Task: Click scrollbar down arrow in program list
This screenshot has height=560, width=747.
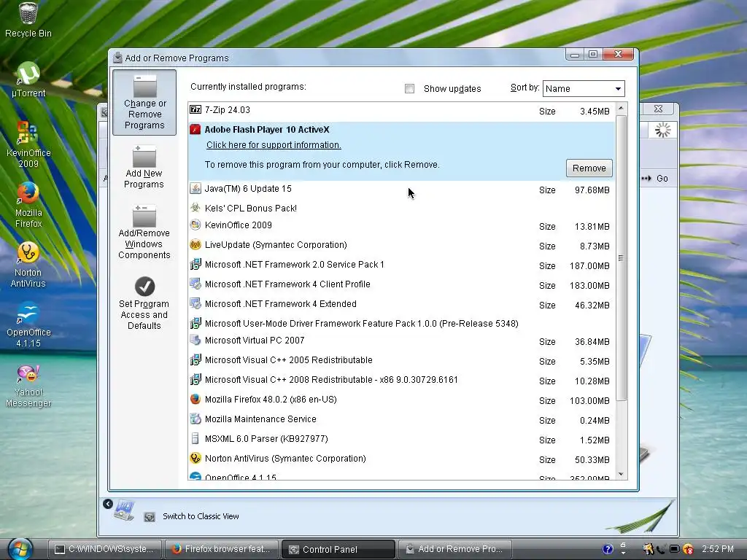Action: pyautogui.click(x=621, y=474)
